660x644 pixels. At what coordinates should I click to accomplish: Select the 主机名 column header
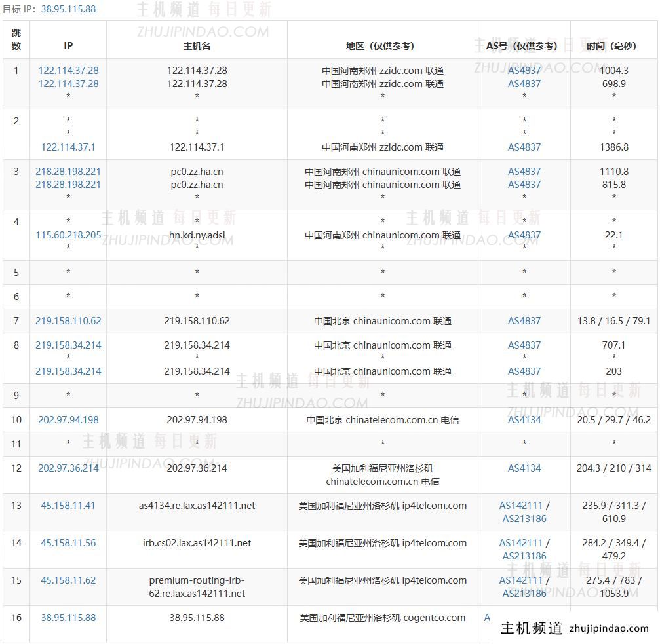coord(197,46)
